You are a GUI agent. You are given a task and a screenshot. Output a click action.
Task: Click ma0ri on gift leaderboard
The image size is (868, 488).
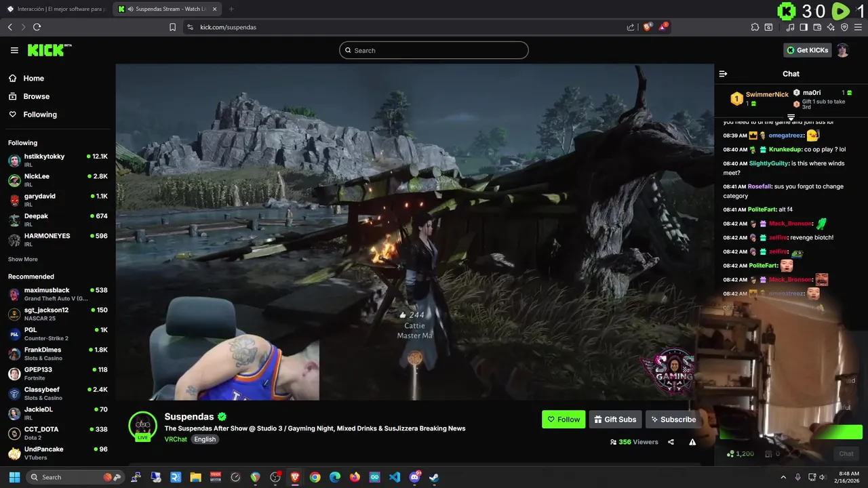(x=811, y=93)
